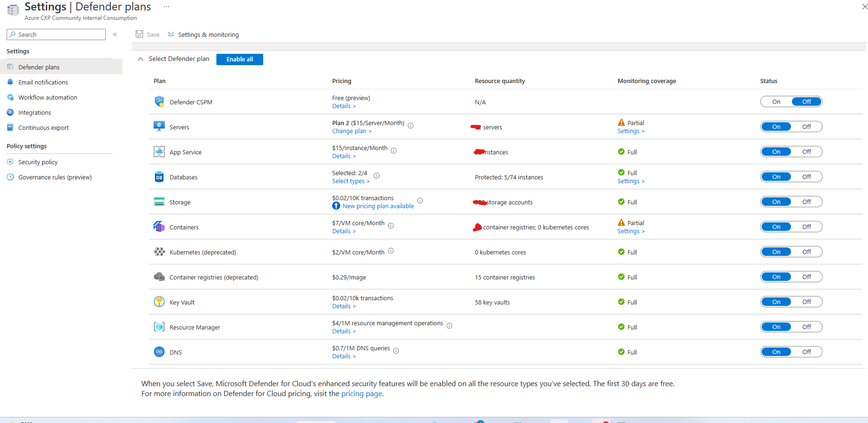868x423 pixels.
Task: Click the Resource Manager cube icon
Action: pyautogui.click(x=159, y=327)
